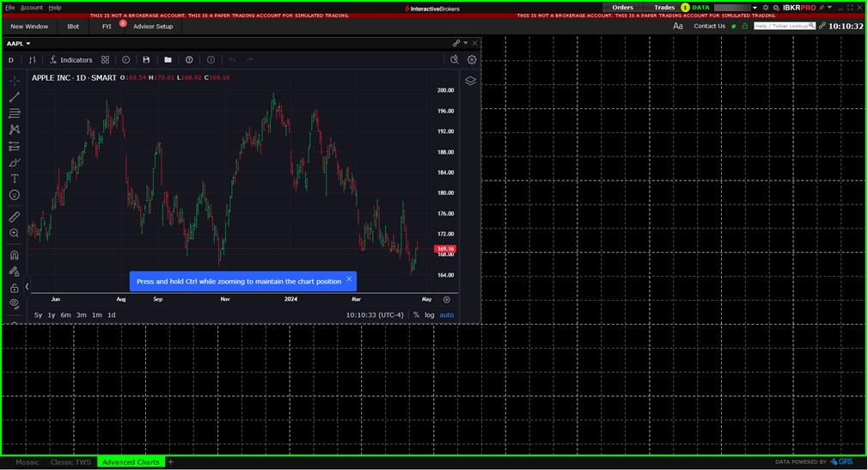The width and height of the screenshot is (868, 470).
Task: Open the chart window options arrow
Action: click(466, 43)
